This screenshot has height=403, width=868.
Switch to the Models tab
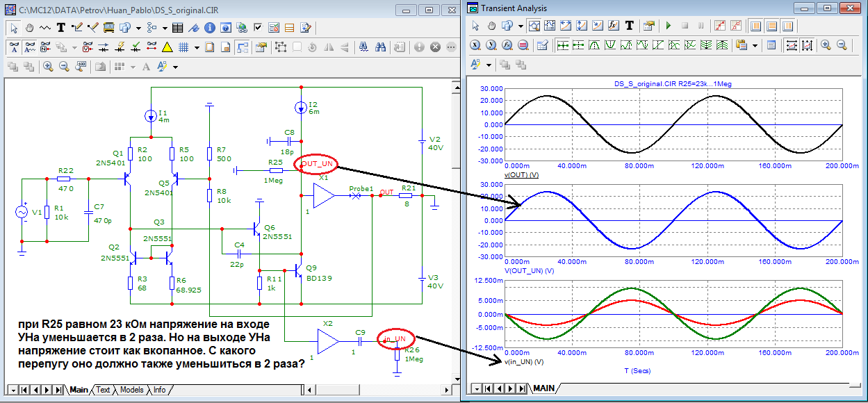132,390
